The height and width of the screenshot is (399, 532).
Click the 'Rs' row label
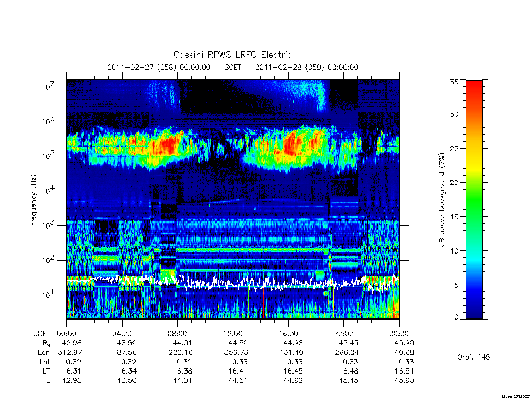[x=46, y=344]
